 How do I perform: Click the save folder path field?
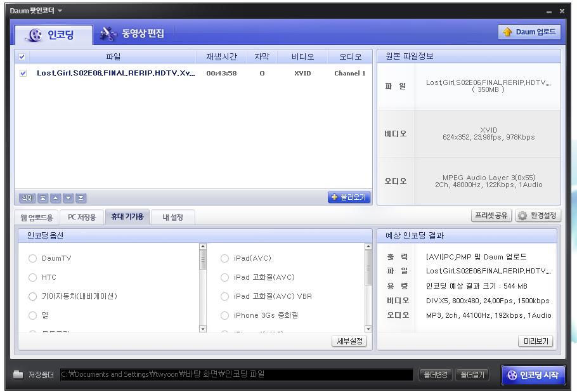point(237,374)
